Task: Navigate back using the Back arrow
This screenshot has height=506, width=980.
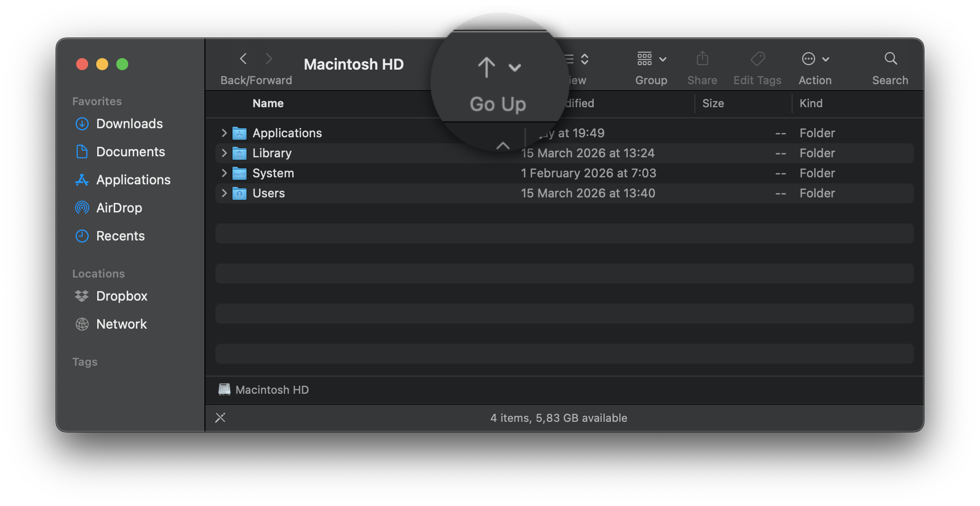Action: [x=243, y=59]
